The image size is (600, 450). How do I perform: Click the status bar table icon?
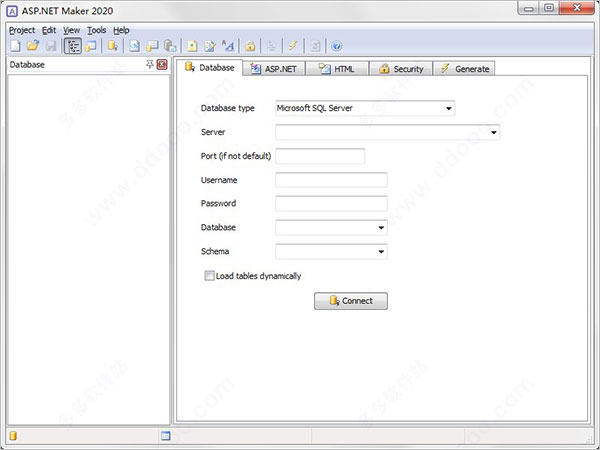tap(166, 436)
